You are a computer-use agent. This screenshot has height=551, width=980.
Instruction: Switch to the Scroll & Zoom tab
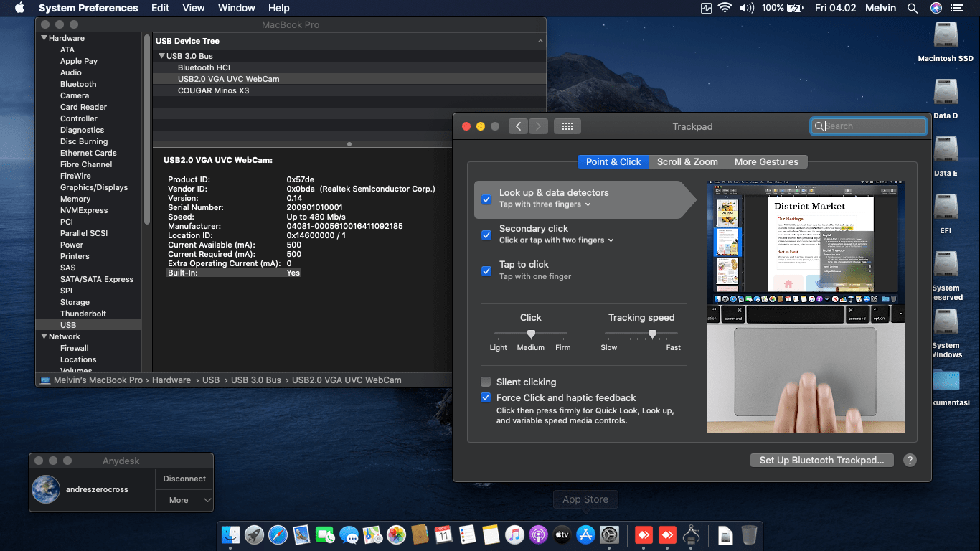(687, 161)
